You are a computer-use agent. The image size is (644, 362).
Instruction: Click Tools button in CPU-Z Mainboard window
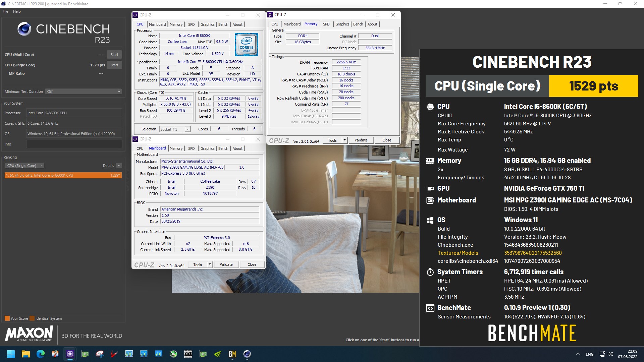198,264
